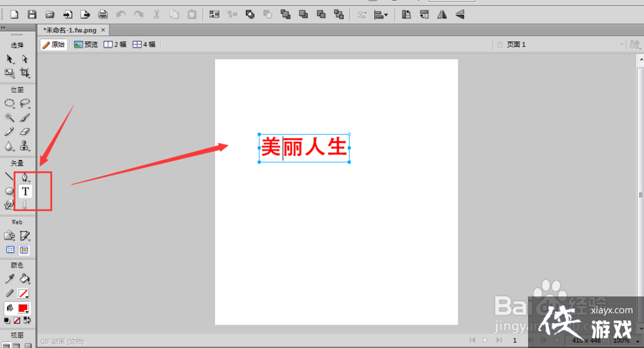Activate the Original (原始) view button

(53, 44)
